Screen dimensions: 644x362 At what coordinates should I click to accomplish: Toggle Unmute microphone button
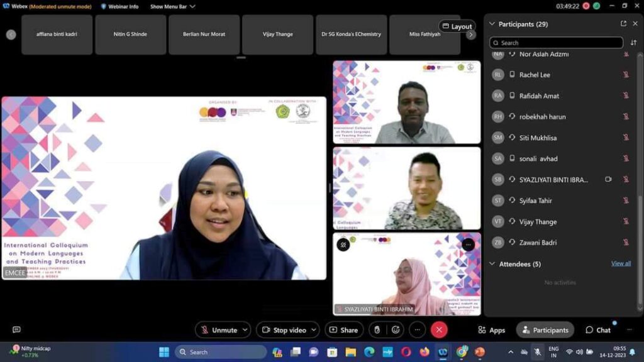tap(218, 330)
